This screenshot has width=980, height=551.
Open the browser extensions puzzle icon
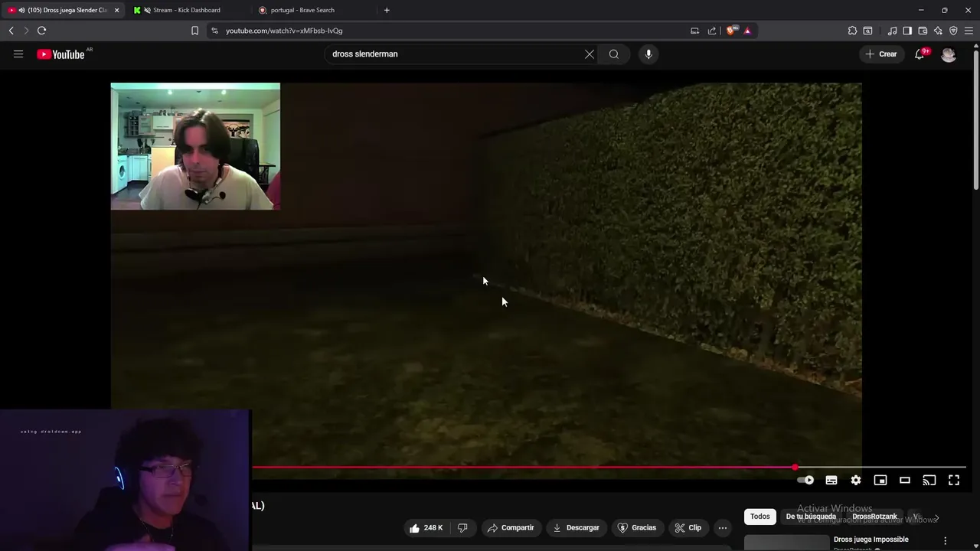pyautogui.click(x=852, y=31)
